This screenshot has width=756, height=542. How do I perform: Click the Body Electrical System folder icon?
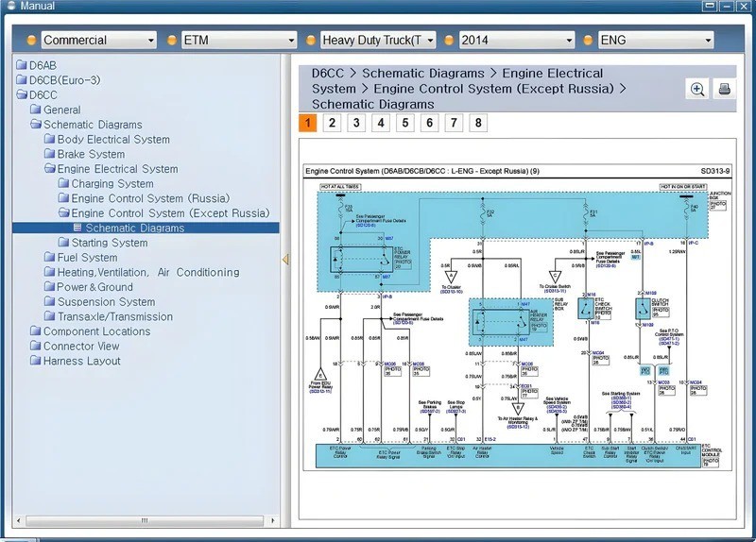(49, 139)
